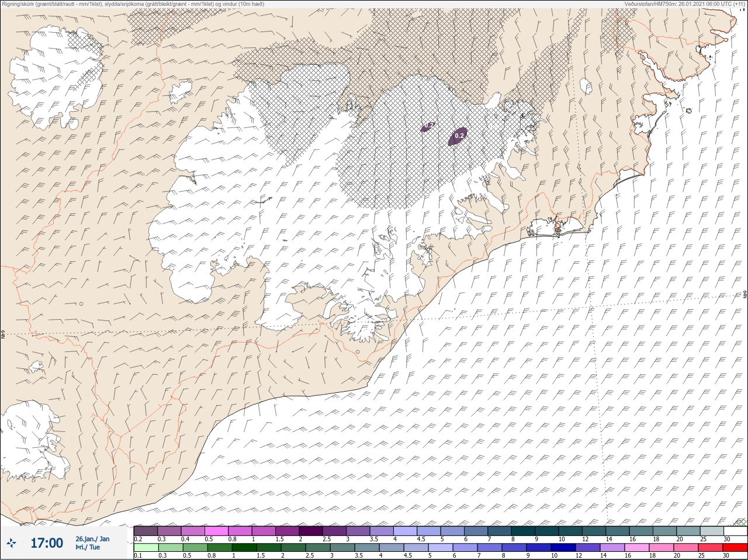Click the '26.jan./ Jan' date text
This screenshot has height=560, width=748.
92,539
